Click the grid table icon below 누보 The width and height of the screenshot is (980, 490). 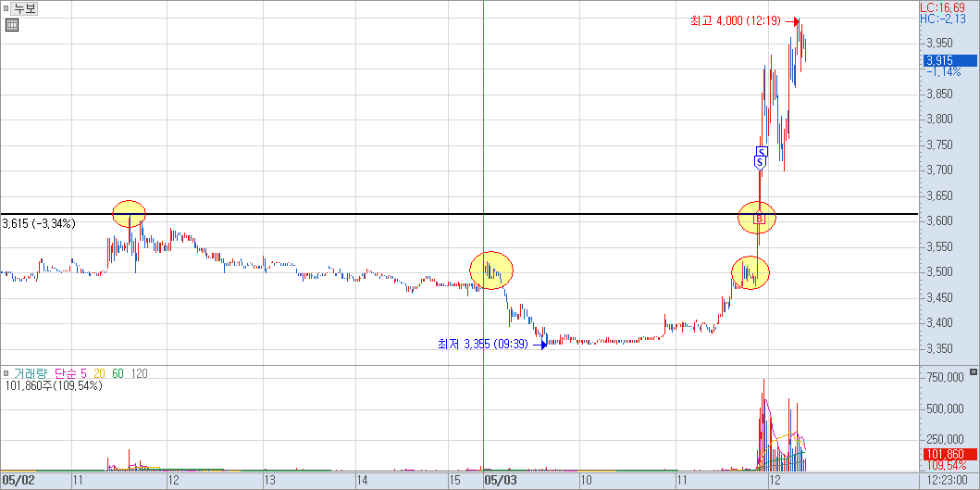click(x=12, y=25)
